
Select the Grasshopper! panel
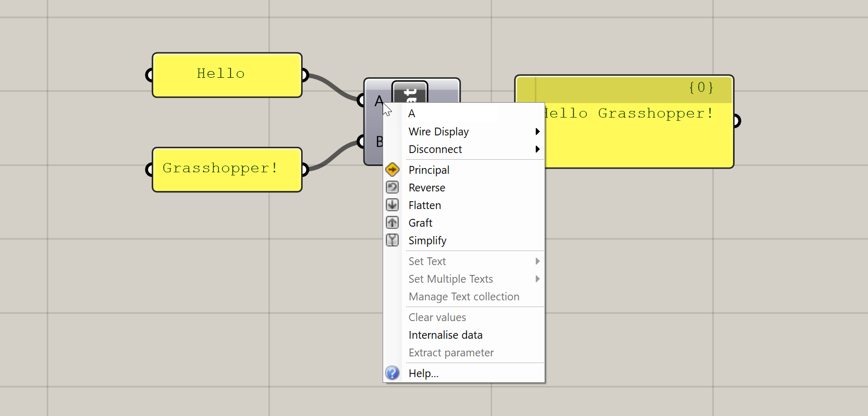tap(227, 170)
